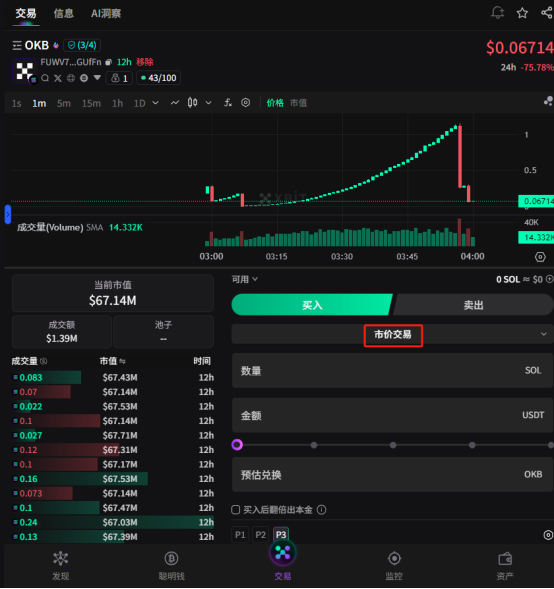Image resolution: width=554 pixels, height=589 pixels.
Task: Set amount slider to the 50% dot
Action: 393,445
